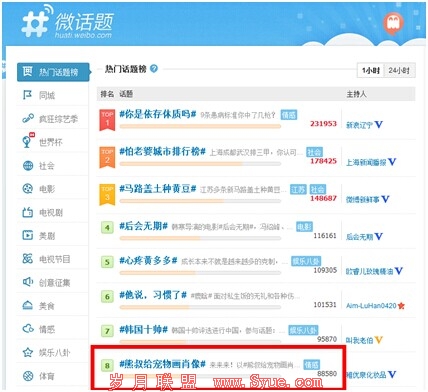The height and width of the screenshot is (392, 428).
Task: Open topic #马路盖土种黄豆#
Action: point(158,189)
